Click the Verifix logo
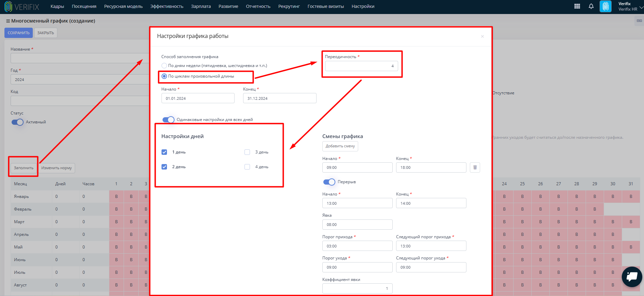This screenshot has height=296, width=644. (22, 6)
